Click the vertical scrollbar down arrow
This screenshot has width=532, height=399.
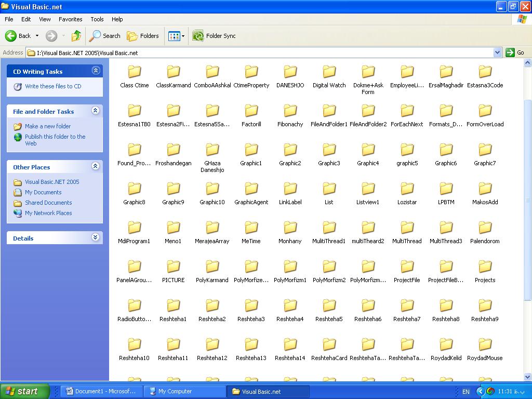(x=527, y=377)
